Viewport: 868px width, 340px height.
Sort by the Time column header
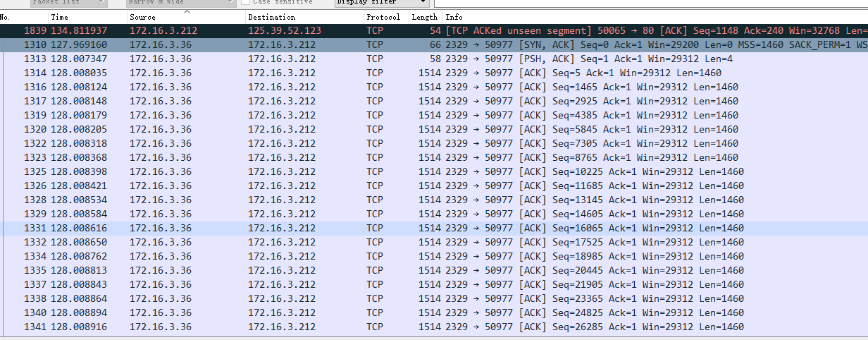pyautogui.click(x=87, y=16)
